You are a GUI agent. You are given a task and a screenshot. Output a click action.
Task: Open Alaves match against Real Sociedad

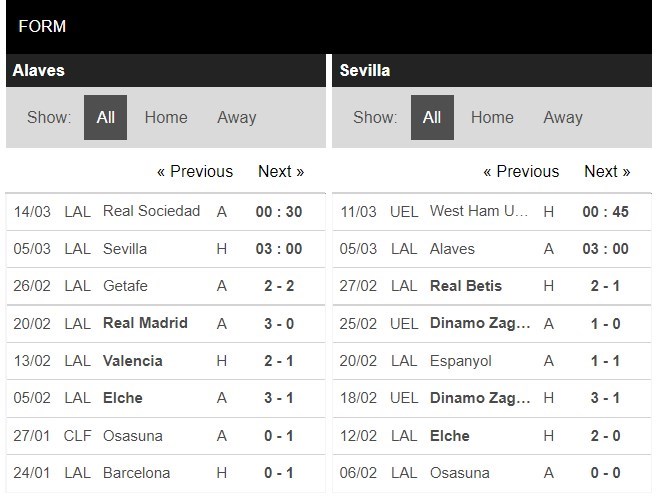click(x=166, y=212)
